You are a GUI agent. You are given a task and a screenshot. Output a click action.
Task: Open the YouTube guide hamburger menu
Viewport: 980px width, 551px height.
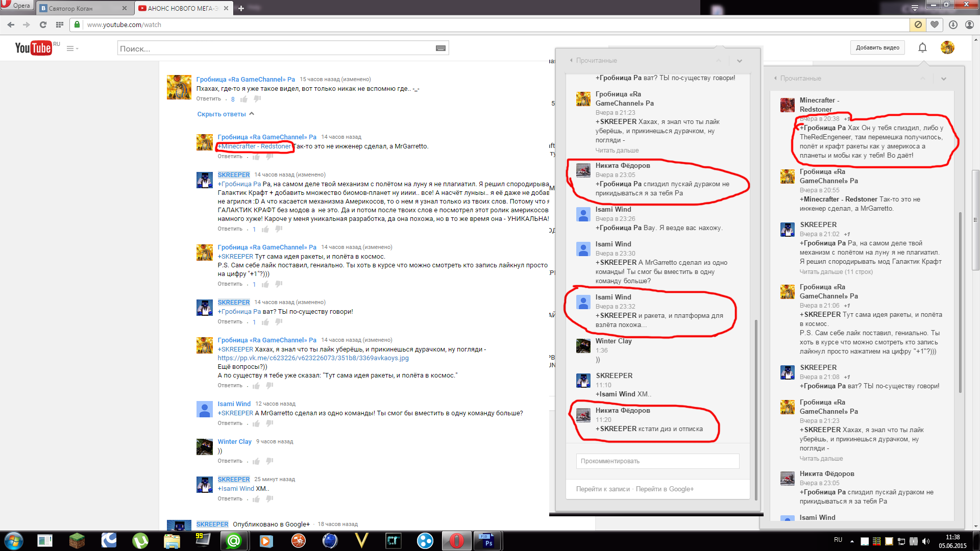(70, 48)
